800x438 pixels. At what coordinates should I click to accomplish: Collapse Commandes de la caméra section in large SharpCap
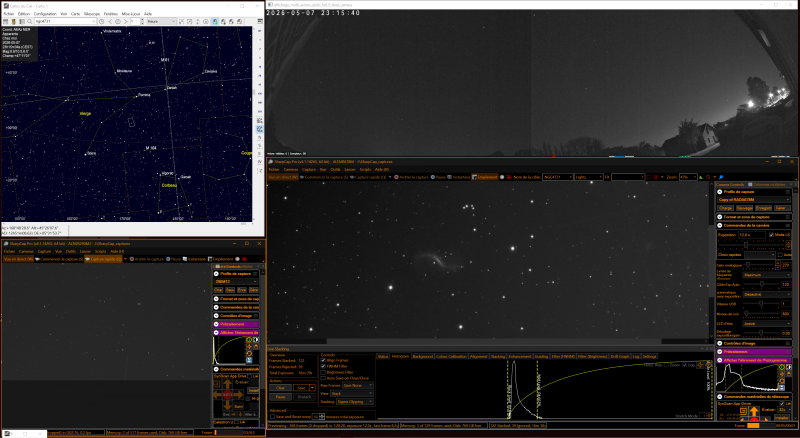(719, 225)
